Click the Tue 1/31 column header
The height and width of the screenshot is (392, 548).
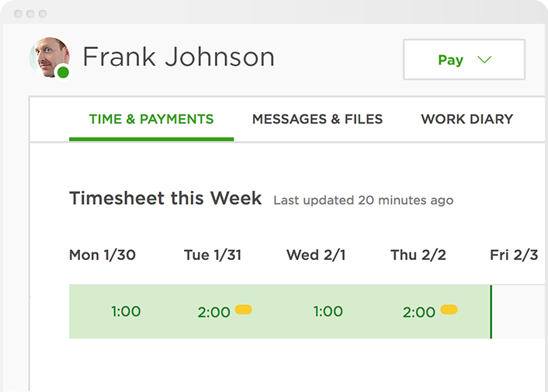coord(213,255)
